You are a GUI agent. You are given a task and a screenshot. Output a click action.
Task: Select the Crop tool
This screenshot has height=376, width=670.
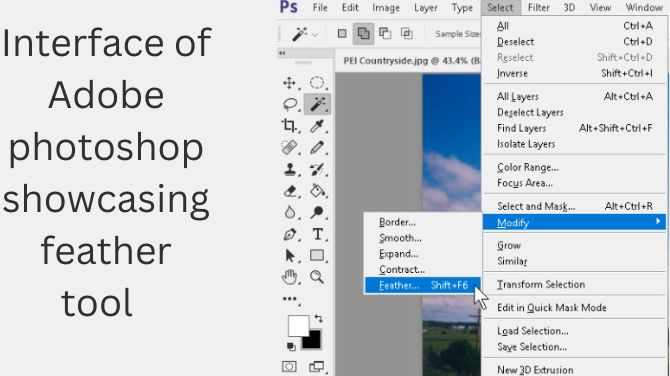pos(289,126)
